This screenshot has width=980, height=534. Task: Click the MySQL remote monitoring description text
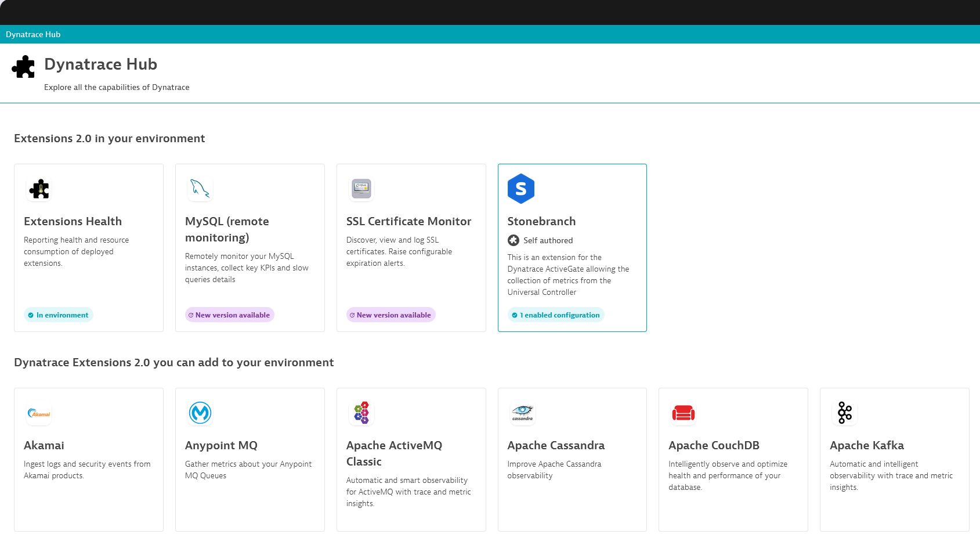(x=247, y=268)
